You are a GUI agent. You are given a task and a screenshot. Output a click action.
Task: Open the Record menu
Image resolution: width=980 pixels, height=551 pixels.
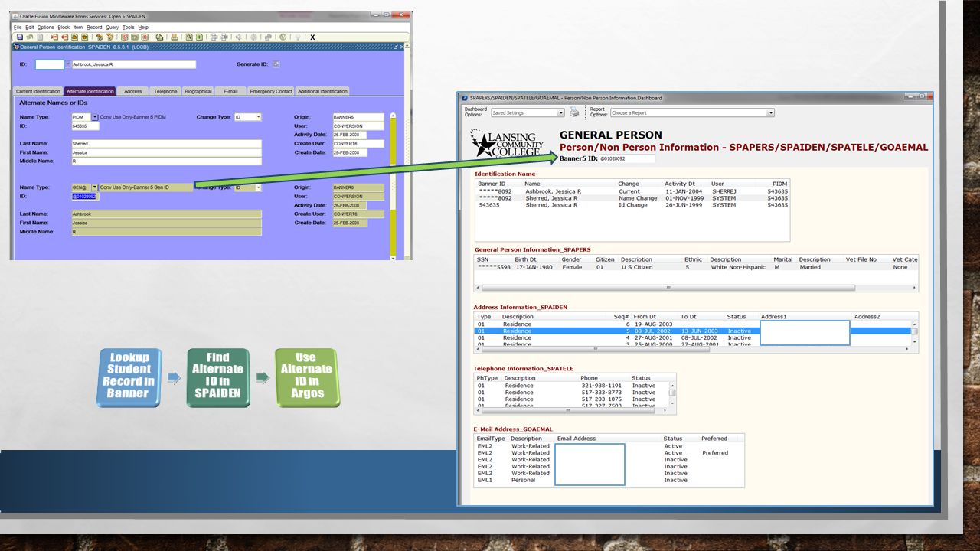point(94,27)
